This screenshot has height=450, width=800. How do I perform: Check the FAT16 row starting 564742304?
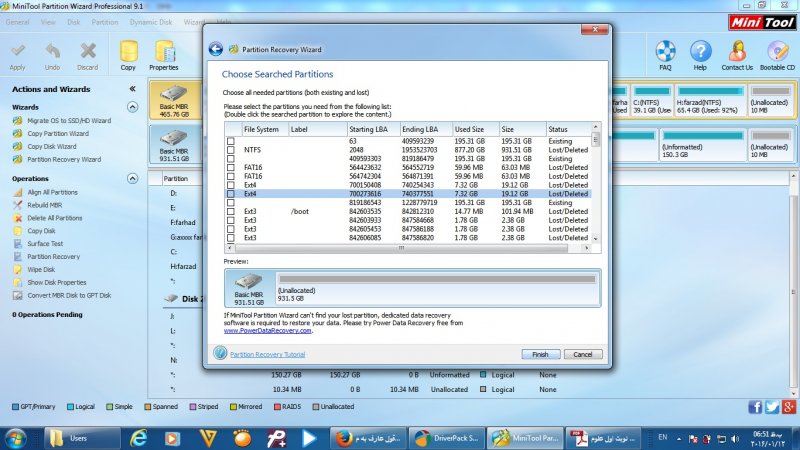231,176
